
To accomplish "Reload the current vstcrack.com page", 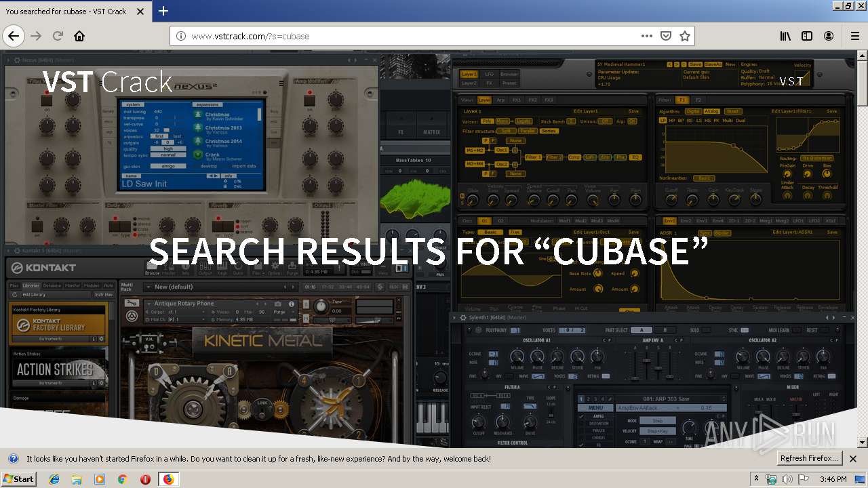I will 58,36.
